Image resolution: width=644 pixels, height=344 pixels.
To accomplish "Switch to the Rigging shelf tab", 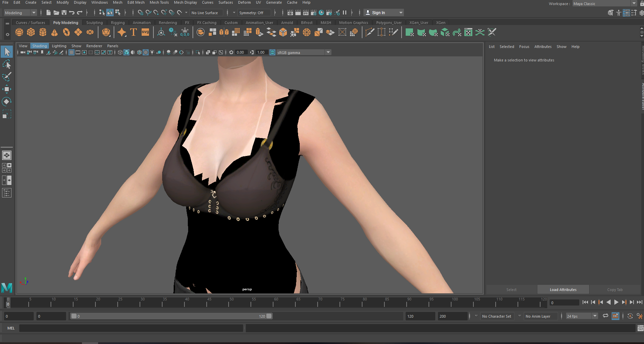I will (x=118, y=23).
